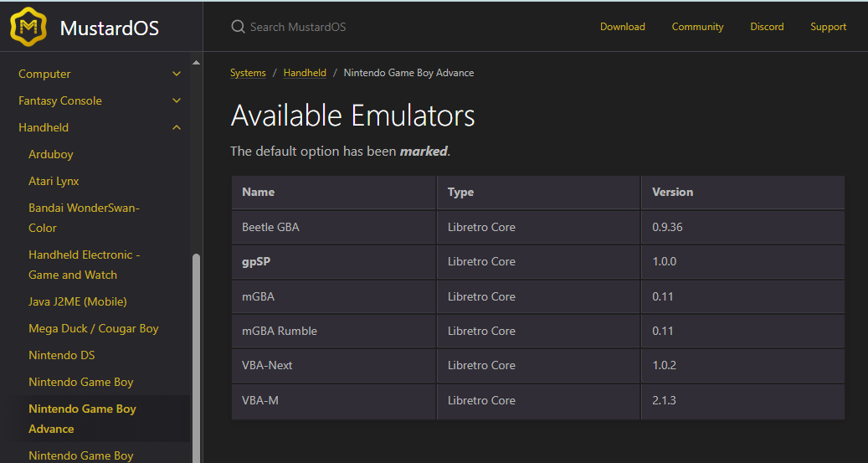
Task: Collapse the Handheld section chevron
Action: point(177,127)
